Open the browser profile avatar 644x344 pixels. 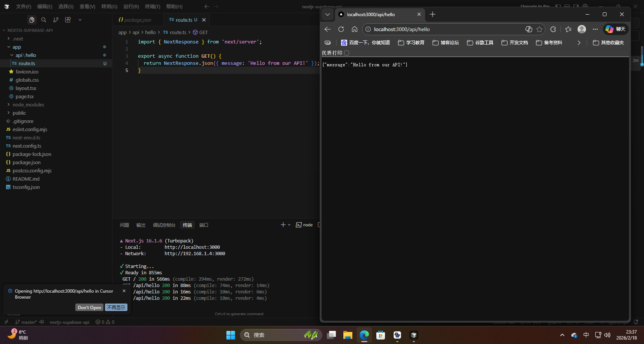point(582,29)
